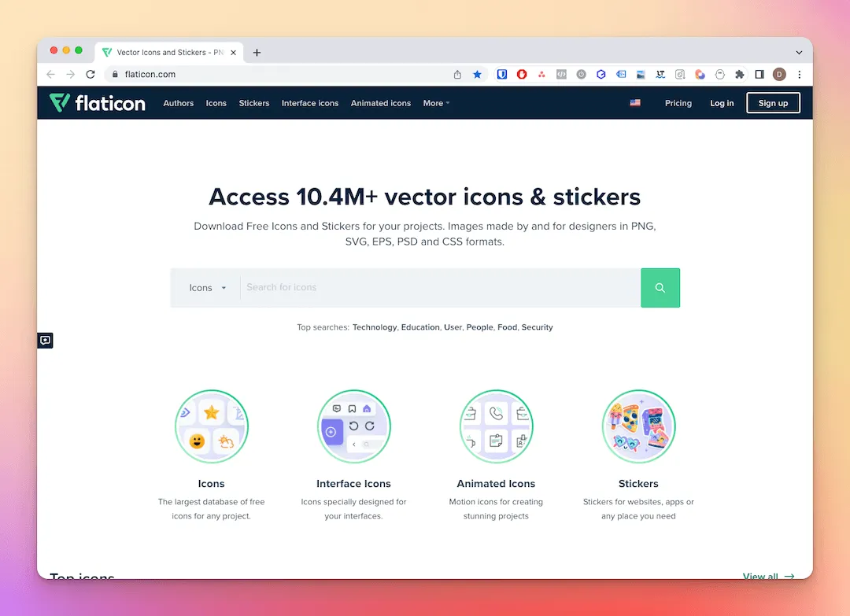Go back to previous page

click(x=51, y=74)
